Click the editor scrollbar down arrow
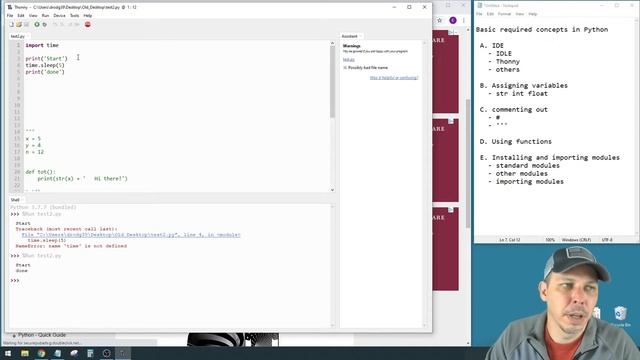The image size is (640, 360). [332, 190]
